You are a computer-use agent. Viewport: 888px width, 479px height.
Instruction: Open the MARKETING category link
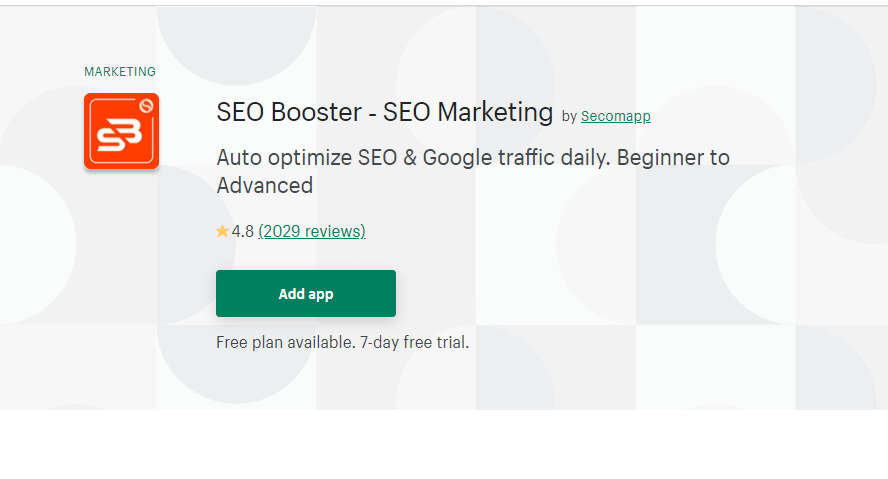119,72
